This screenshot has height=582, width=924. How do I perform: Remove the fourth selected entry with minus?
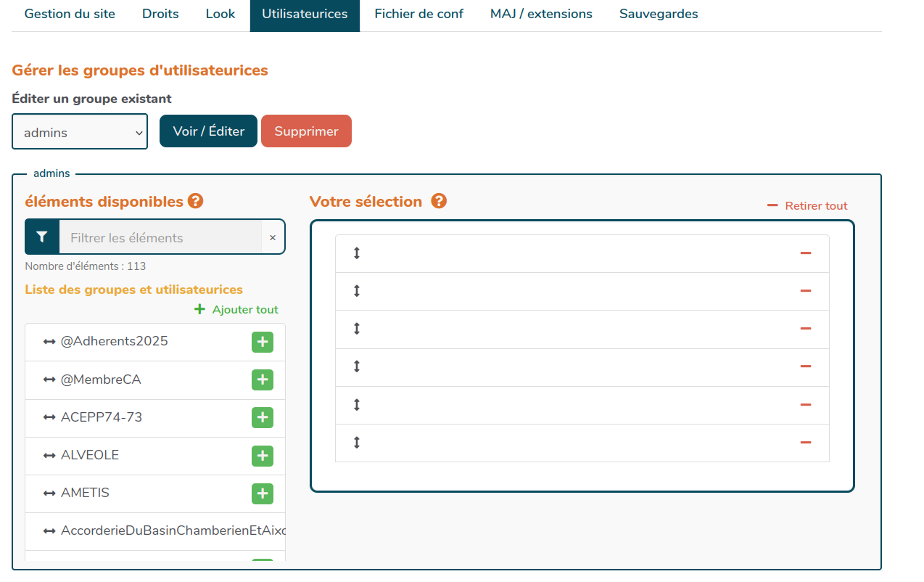[x=805, y=366]
